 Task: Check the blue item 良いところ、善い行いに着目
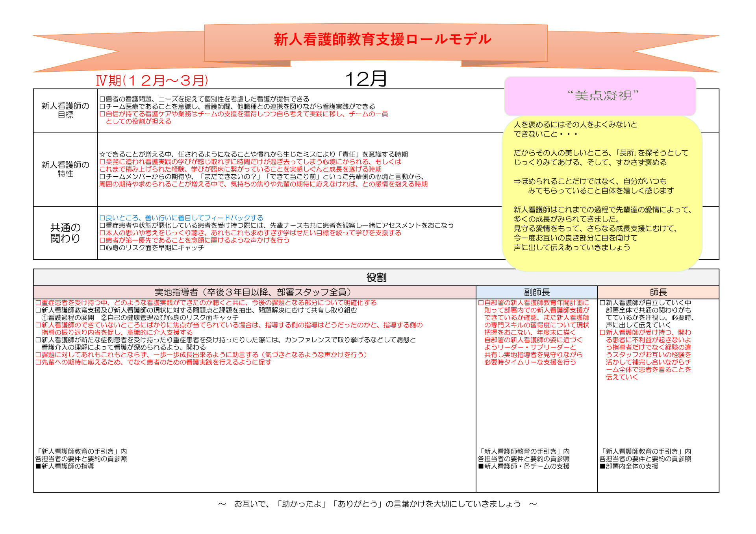102,218
